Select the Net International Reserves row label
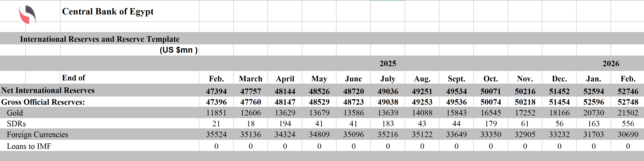 [48, 90]
